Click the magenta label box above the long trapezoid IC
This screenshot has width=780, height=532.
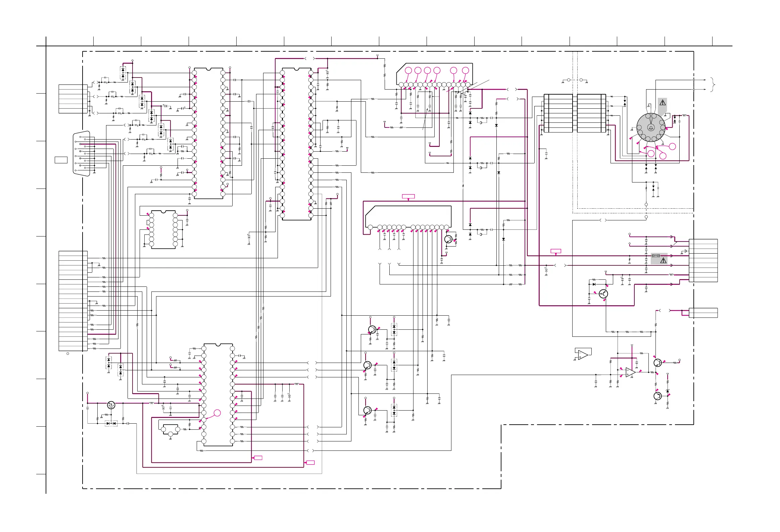[x=408, y=197]
